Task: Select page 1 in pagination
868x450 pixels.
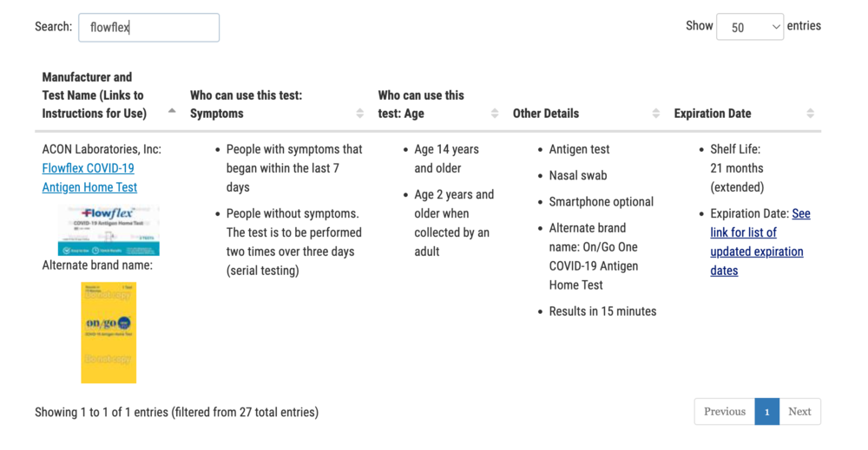Action: click(766, 411)
